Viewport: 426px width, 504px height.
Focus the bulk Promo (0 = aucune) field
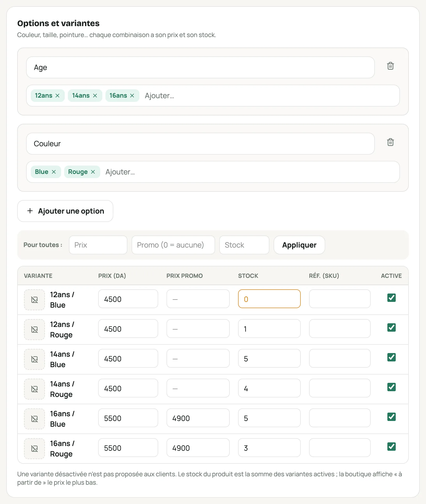point(173,245)
